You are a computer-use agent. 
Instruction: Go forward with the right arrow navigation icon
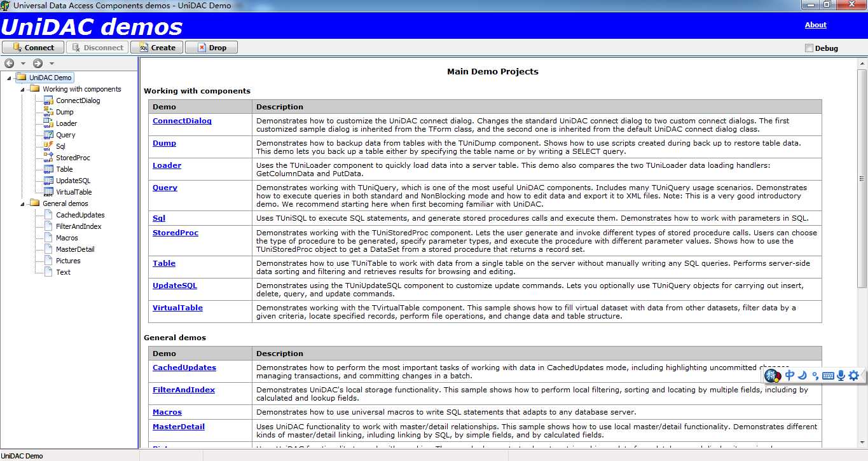pos(38,63)
